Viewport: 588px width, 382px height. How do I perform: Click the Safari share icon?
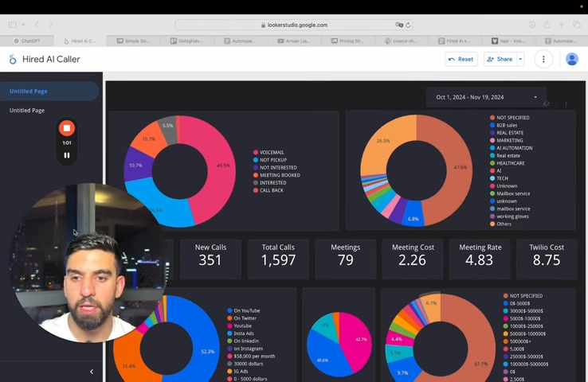click(547, 25)
